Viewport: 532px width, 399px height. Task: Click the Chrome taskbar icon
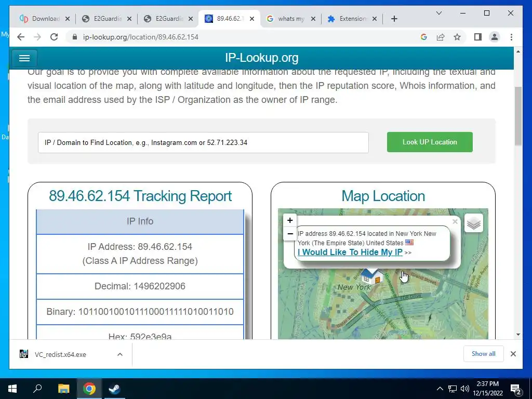[89, 389]
